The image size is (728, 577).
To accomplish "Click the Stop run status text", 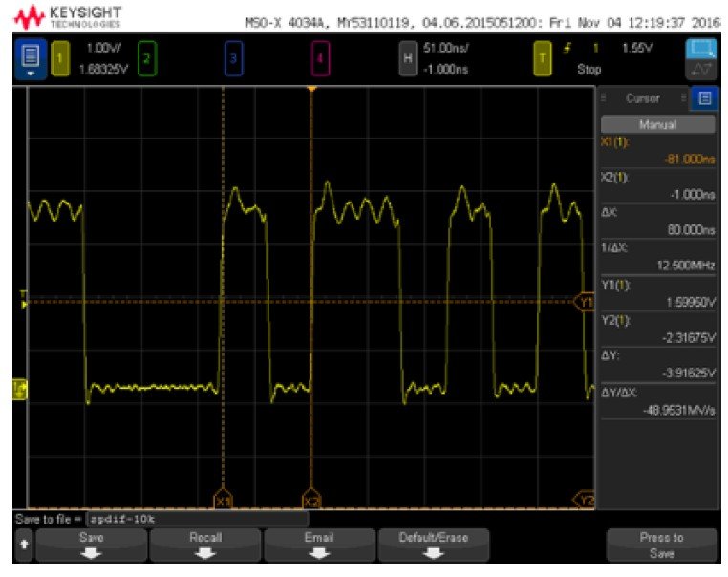I will [589, 70].
